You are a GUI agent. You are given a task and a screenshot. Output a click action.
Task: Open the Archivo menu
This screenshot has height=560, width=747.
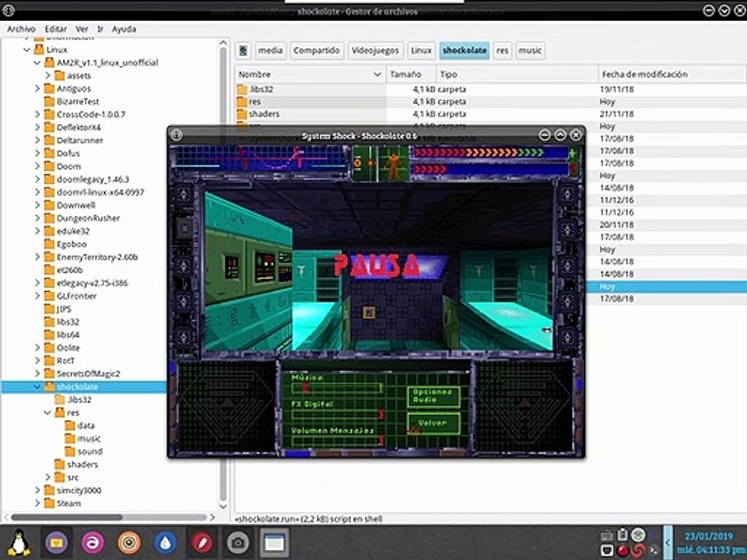tap(21, 29)
